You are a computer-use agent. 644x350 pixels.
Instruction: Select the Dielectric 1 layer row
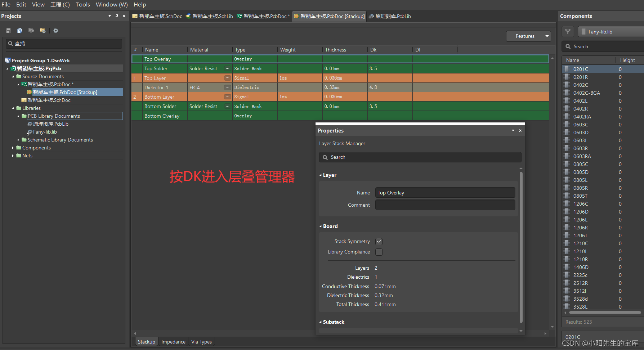[340, 87]
